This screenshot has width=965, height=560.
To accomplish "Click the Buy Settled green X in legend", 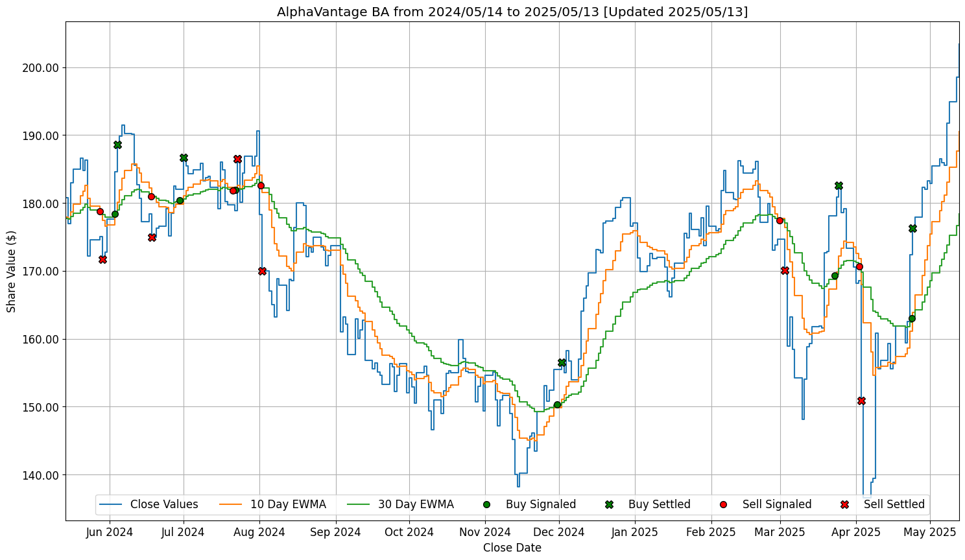I will pyautogui.click(x=609, y=504).
